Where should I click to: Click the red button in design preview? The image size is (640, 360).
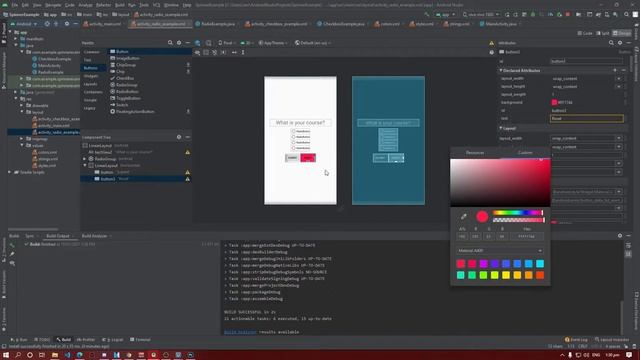point(308,158)
